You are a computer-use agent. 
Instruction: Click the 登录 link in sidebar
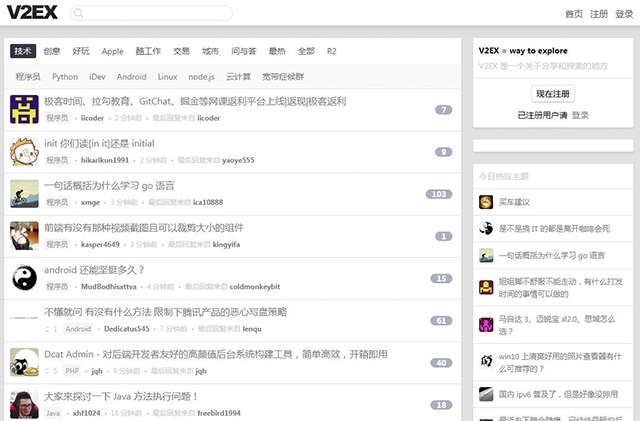click(x=581, y=115)
